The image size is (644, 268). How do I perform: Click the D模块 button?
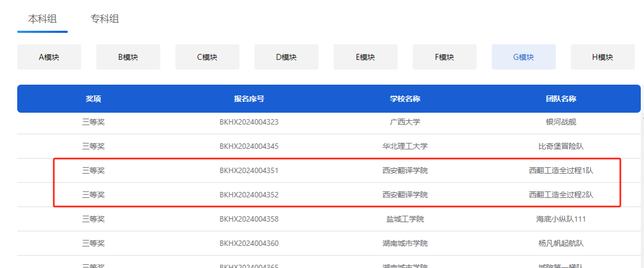click(286, 57)
